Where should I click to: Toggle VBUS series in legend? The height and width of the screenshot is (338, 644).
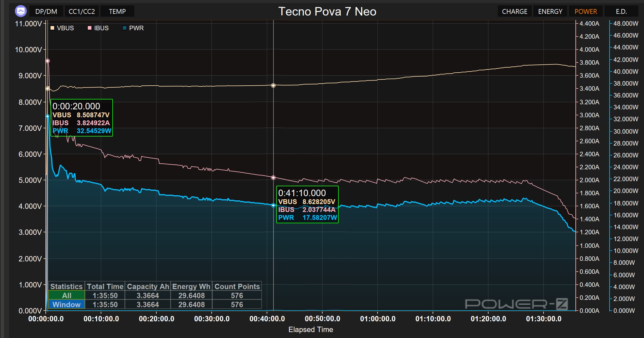click(x=65, y=28)
